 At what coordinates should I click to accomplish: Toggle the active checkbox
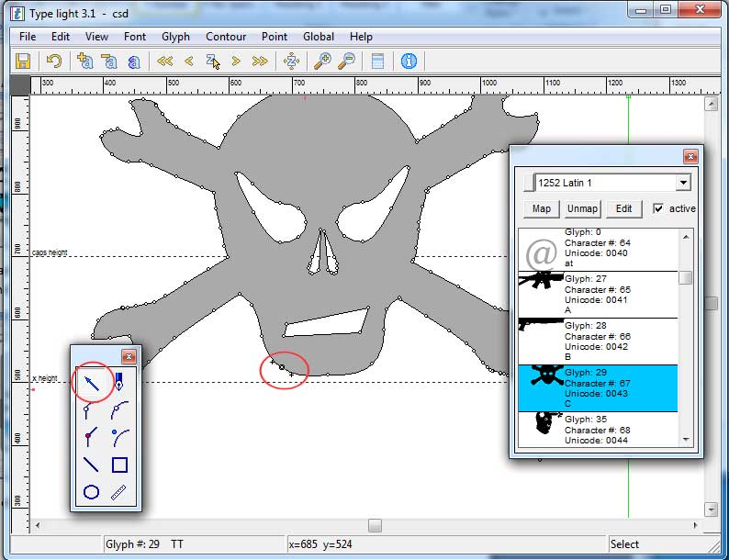(x=657, y=208)
